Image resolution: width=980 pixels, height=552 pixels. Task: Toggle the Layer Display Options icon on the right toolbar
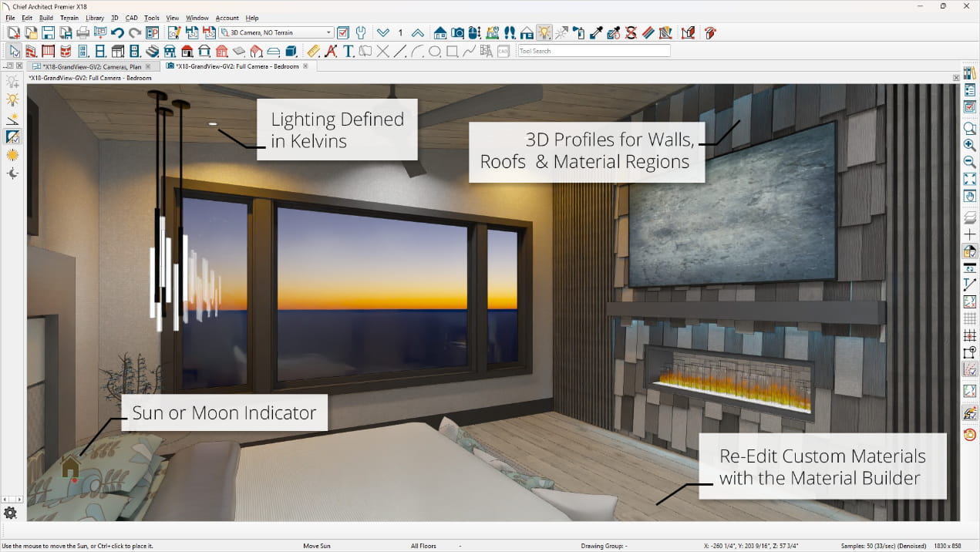point(970,217)
